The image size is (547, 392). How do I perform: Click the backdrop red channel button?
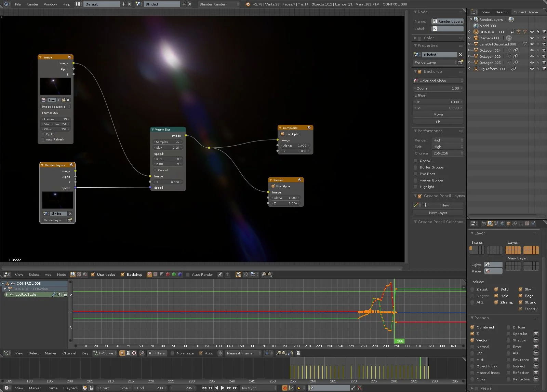[168, 274]
